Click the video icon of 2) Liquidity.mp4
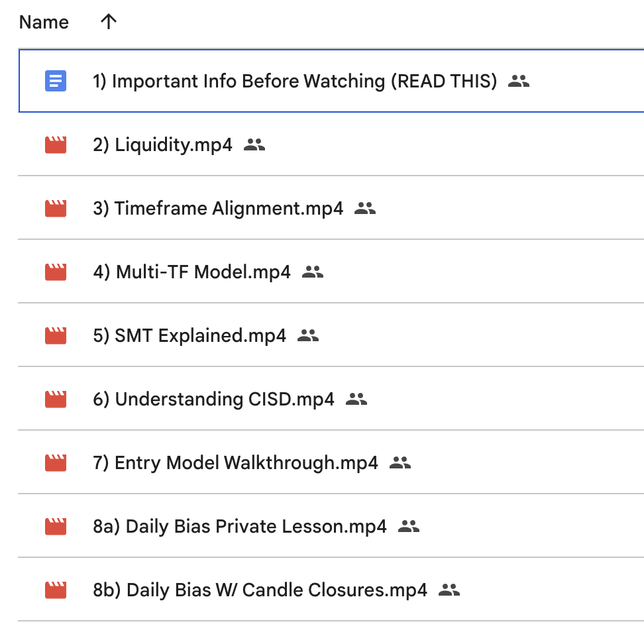 [x=56, y=145]
